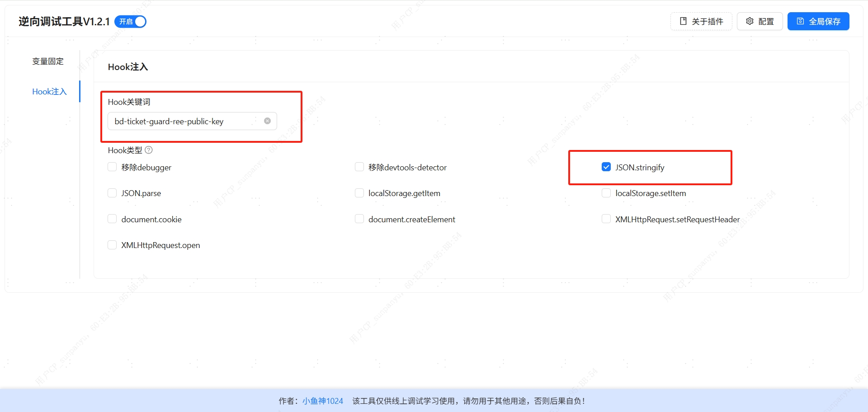Screen dimensions: 868x412
Task: Click the bookmark icon in 关于插件 button
Action: (x=683, y=21)
